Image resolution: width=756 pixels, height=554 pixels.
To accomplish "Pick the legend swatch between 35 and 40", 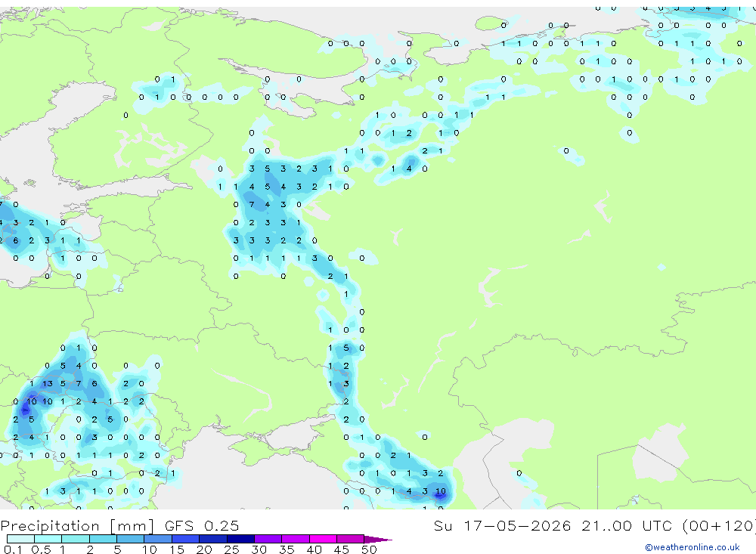I will coord(295,539).
